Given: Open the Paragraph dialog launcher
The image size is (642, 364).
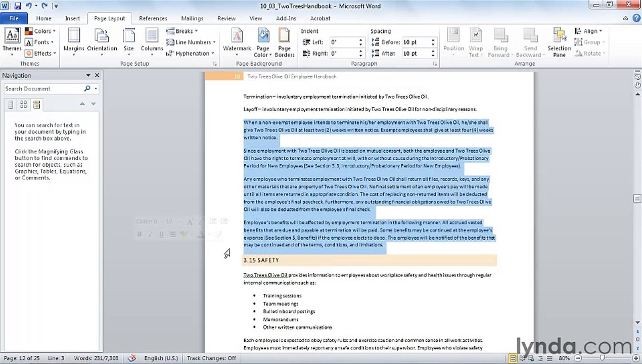Looking at the screenshot, I should coord(435,64).
